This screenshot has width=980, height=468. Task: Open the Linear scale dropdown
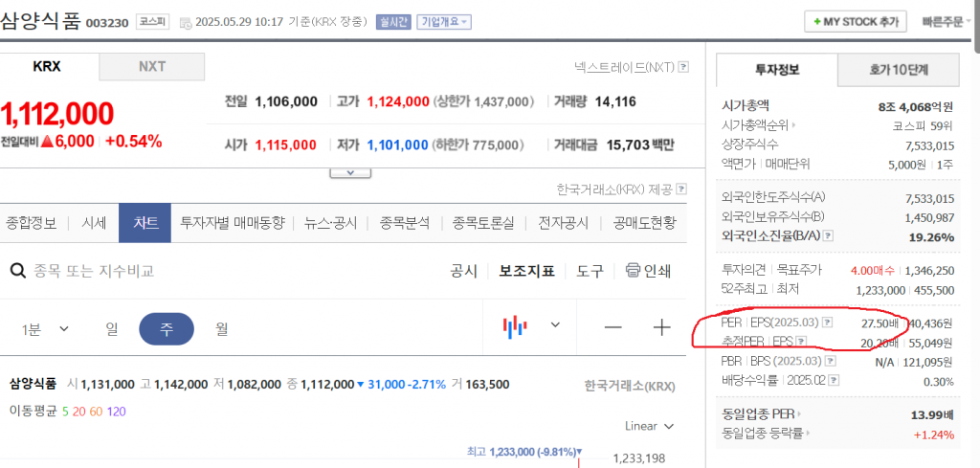(x=649, y=426)
